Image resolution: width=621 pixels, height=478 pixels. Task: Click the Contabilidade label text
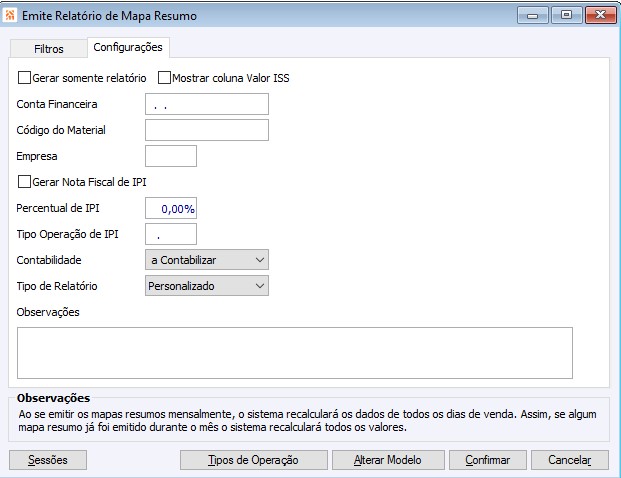pyautogui.click(x=49, y=260)
